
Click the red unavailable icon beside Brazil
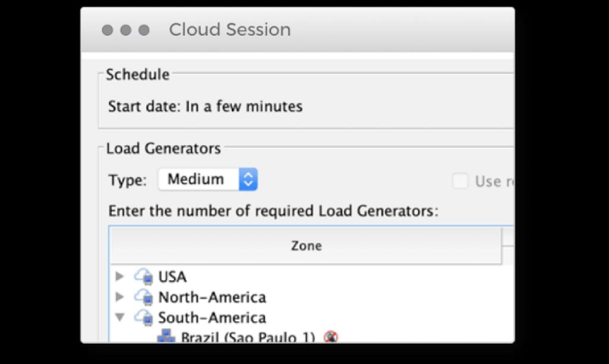click(331, 337)
